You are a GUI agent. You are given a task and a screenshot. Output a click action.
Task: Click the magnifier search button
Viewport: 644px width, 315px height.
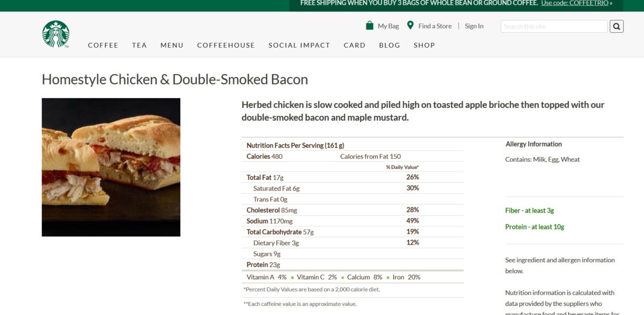coord(617,26)
